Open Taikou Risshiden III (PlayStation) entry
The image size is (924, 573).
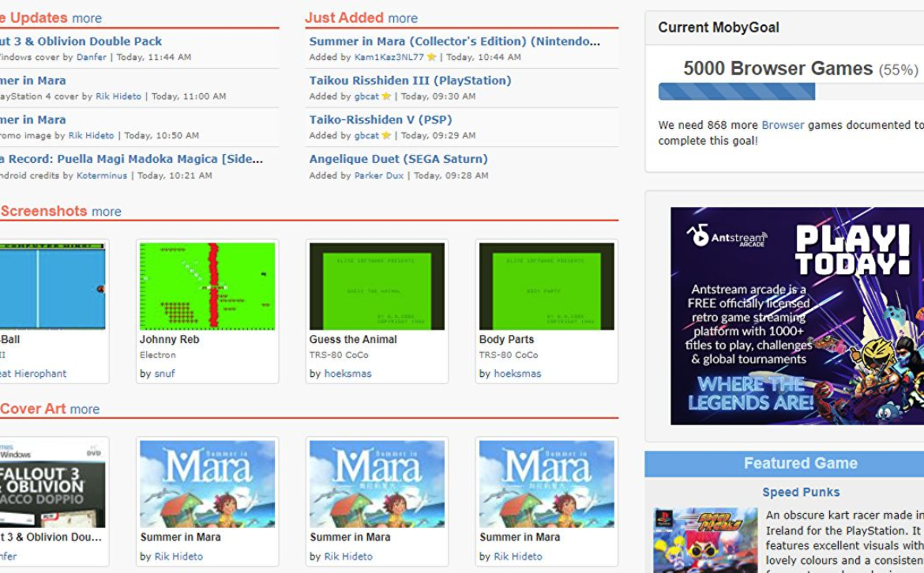(410, 80)
